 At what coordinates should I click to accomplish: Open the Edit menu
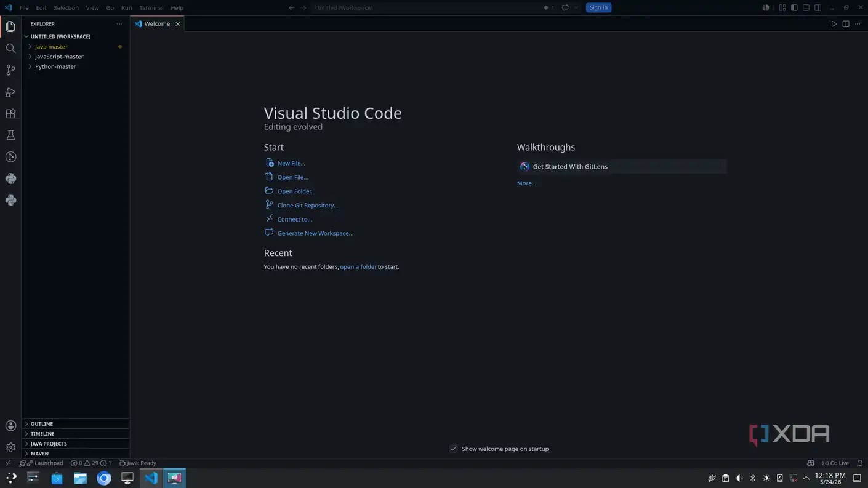coord(41,7)
